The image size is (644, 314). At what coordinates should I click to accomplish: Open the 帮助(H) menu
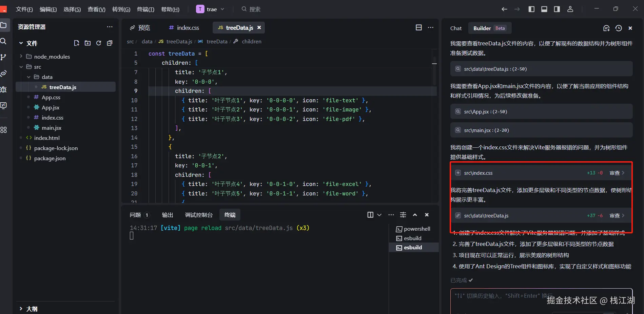[x=170, y=9]
